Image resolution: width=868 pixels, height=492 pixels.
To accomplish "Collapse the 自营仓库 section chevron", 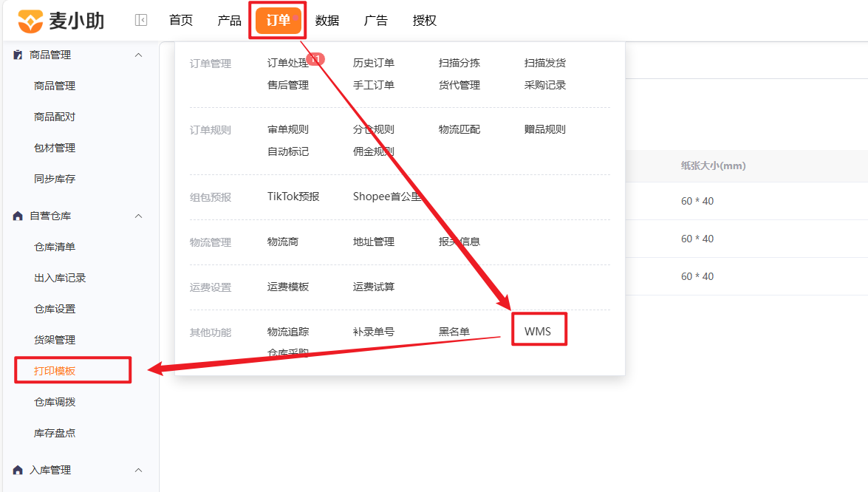I will (x=138, y=216).
